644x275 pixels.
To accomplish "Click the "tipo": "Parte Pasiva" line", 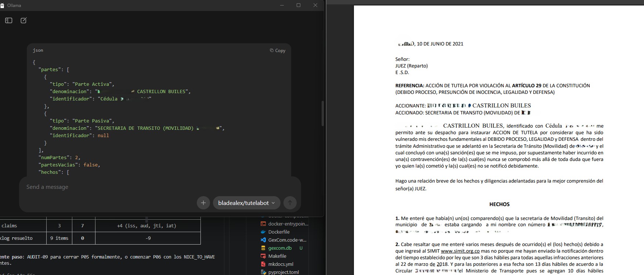I will point(82,121).
